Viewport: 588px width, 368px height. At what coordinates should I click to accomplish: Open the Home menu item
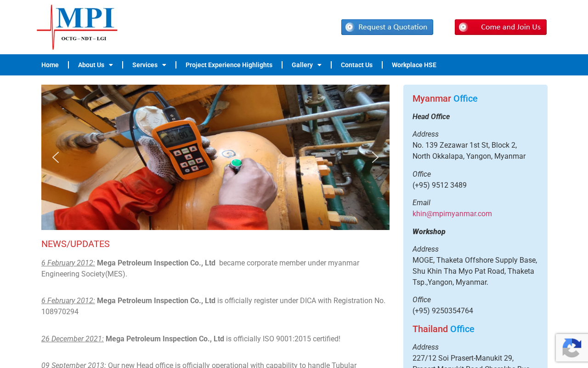50,65
